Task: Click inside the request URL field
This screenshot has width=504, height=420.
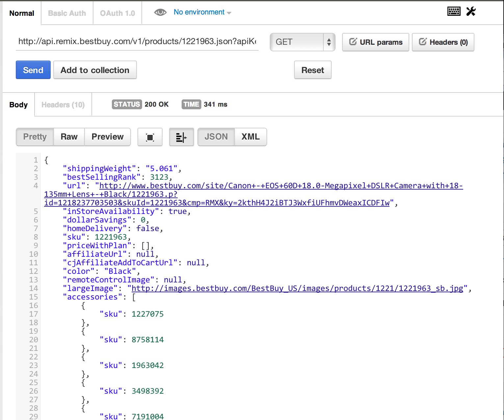Action: click(137, 42)
